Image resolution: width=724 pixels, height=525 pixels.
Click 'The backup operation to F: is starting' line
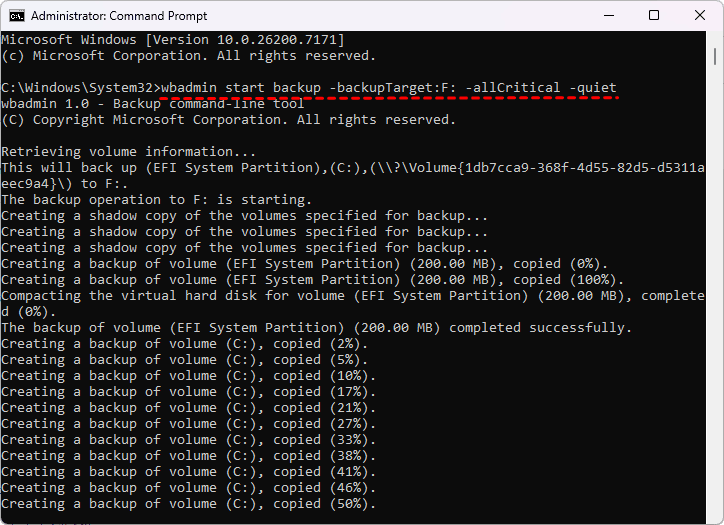coord(156,200)
